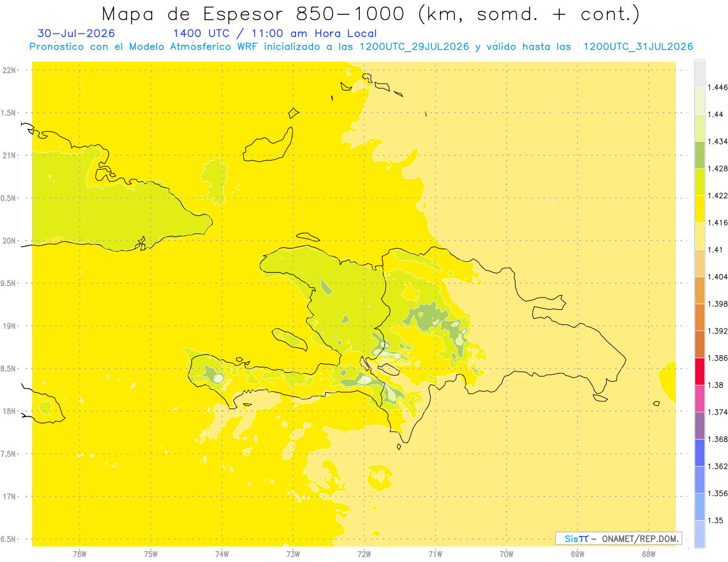Pick the purple swatch between 1.368 and 1.374
Viewport: 728px width, 562px height.
[699, 426]
